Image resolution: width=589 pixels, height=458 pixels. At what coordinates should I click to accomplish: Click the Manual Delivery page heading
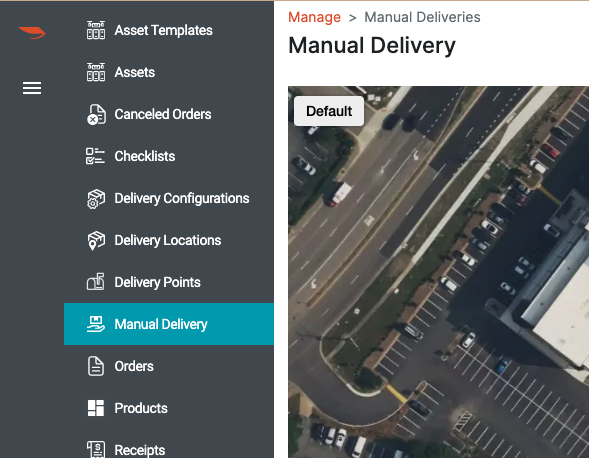pos(372,45)
